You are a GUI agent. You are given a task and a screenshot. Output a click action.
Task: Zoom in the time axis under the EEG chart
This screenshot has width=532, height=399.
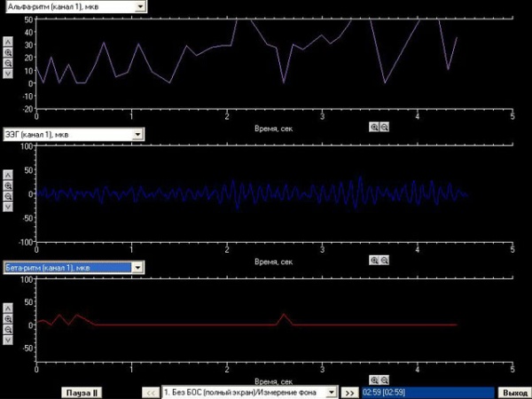pyautogui.click(x=374, y=261)
